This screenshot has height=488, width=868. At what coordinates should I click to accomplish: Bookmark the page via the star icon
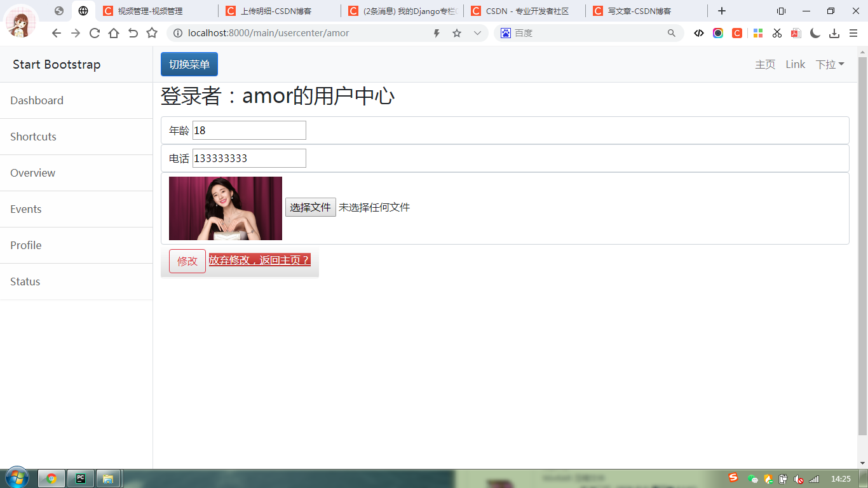click(457, 32)
